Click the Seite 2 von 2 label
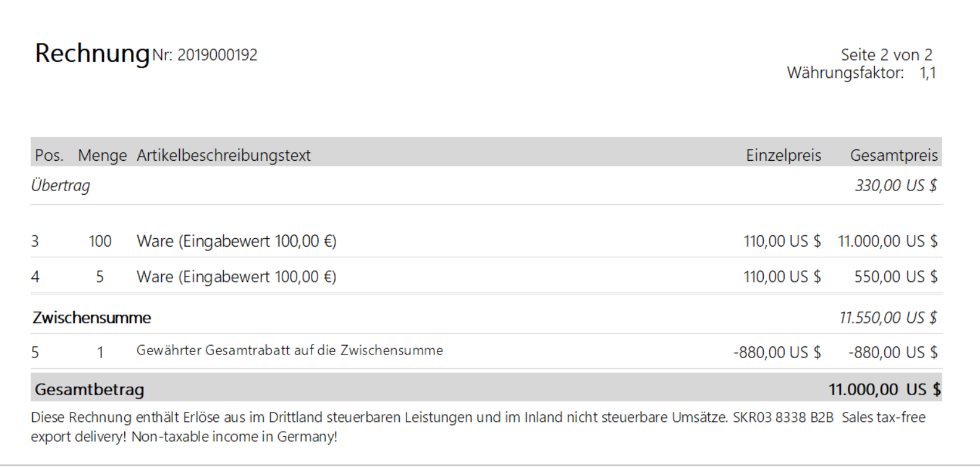 coord(886,55)
